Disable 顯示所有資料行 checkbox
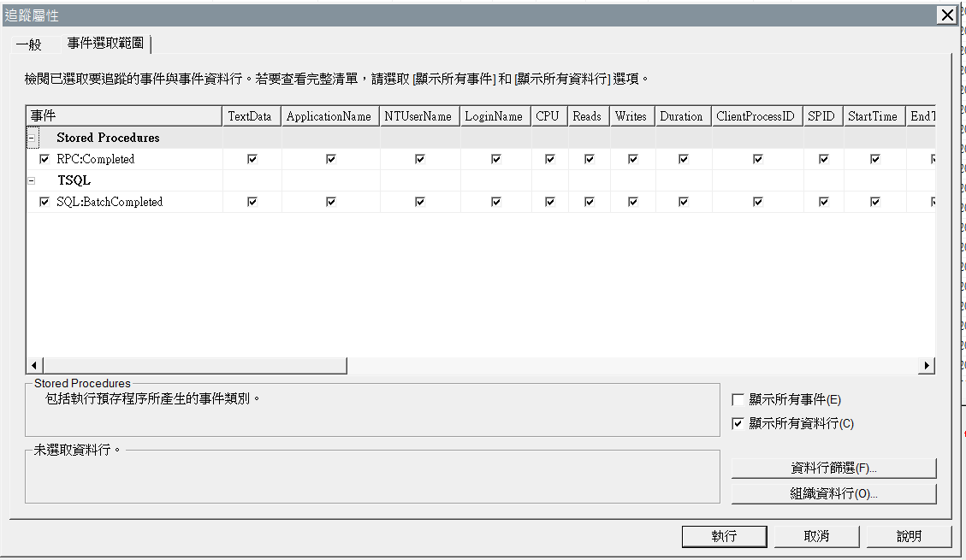Viewport: 966px width, 560px height. (x=738, y=423)
